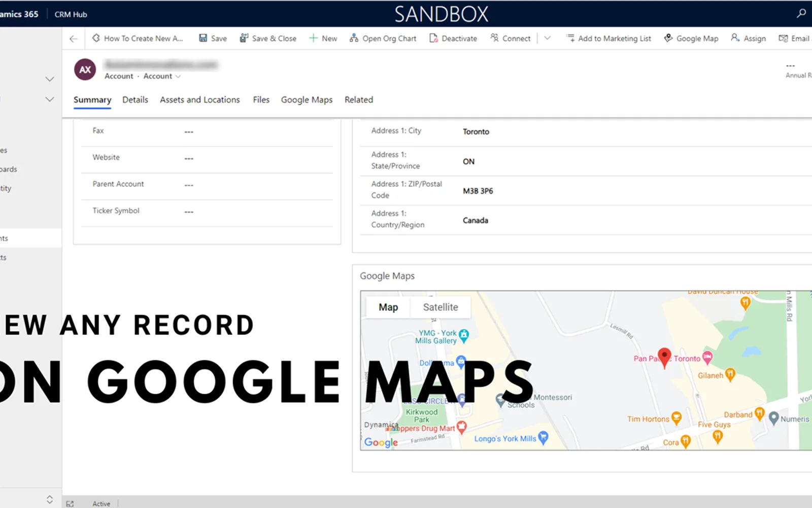Deactivate the account

453,39
